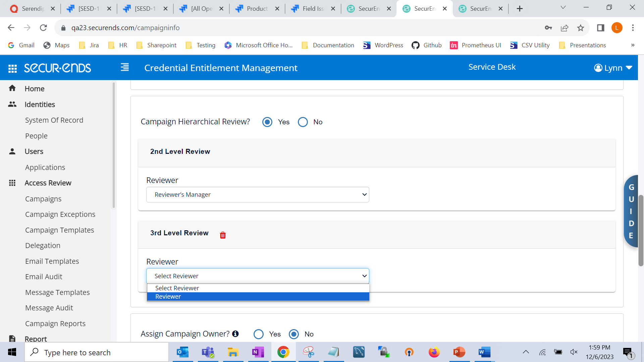644x362 pixels.
Task: Open the GUIDE panel on the right
Action: click(632, 211)
